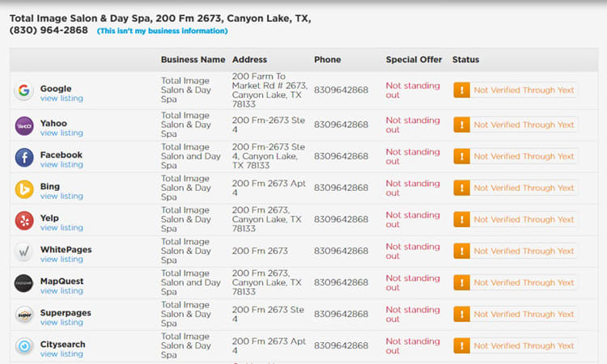Click the Bing logo icon
Screen dimensions: 607x364
click(x=24, y=188)
